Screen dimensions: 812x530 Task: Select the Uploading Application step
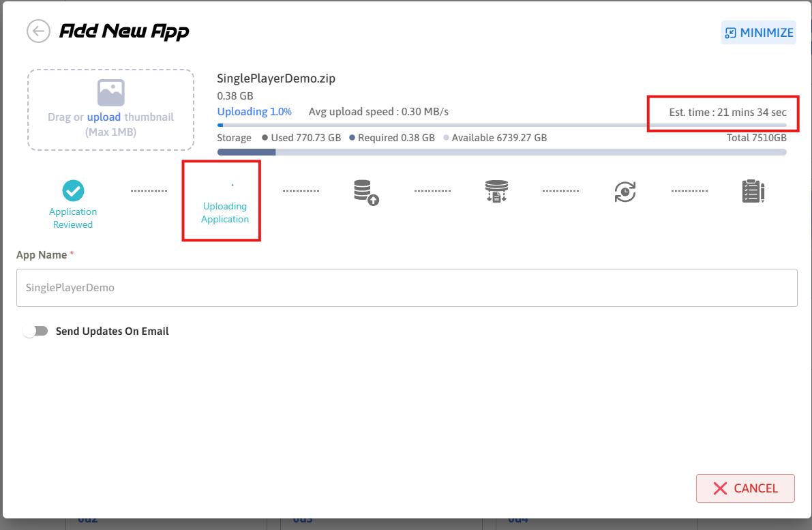225,212
